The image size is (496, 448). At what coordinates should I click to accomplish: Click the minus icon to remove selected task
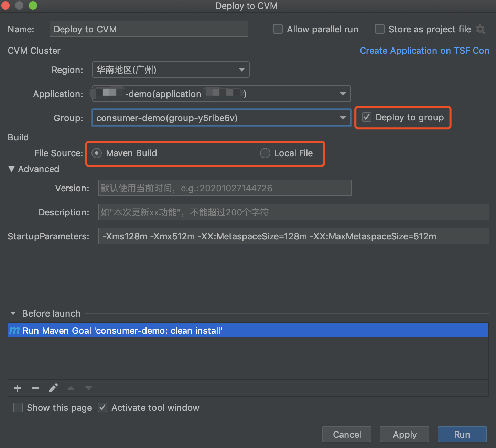pyautogui.click(x=35, y=388)
